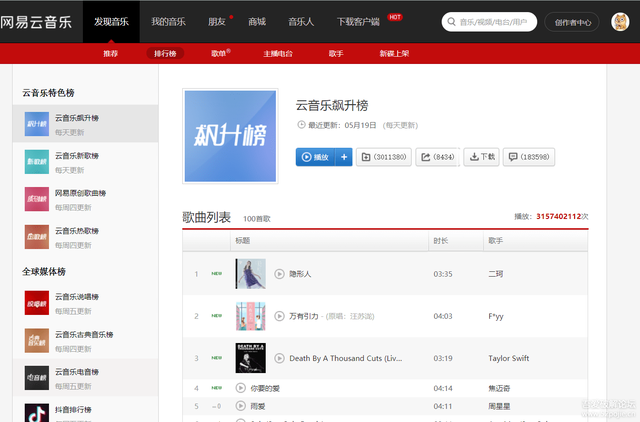Click the 歌手 column header
The height and width of the screenshot is (422, 640).
(x=496, y=241)
